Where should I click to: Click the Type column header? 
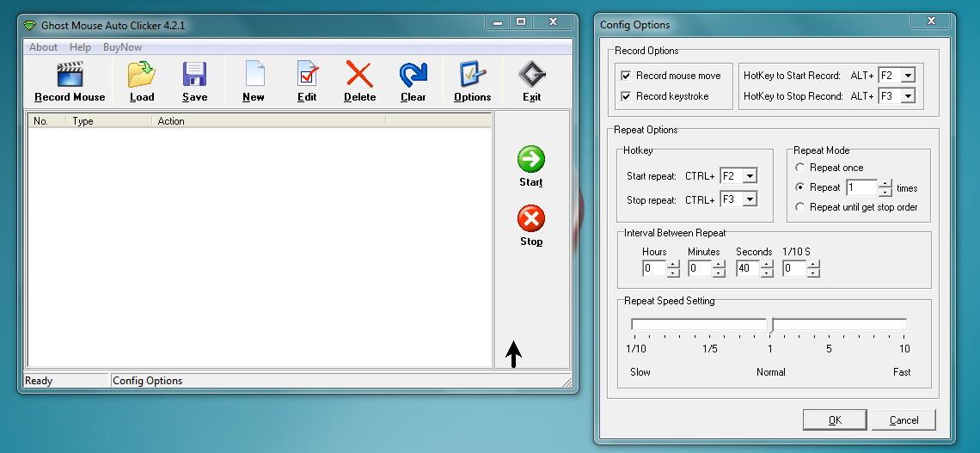click(x=109, y=121)
